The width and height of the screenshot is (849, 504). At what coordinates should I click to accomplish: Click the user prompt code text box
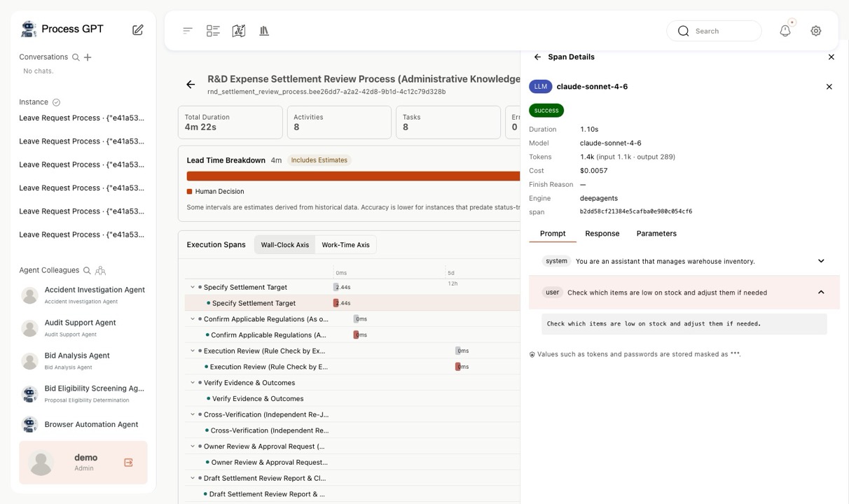pyautogui.click(x=684, y=324)
